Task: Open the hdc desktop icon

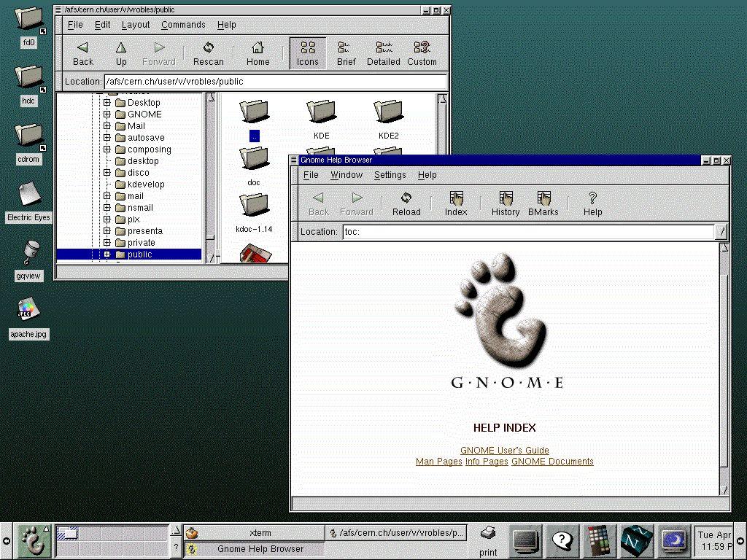Action: click(28, 85)
